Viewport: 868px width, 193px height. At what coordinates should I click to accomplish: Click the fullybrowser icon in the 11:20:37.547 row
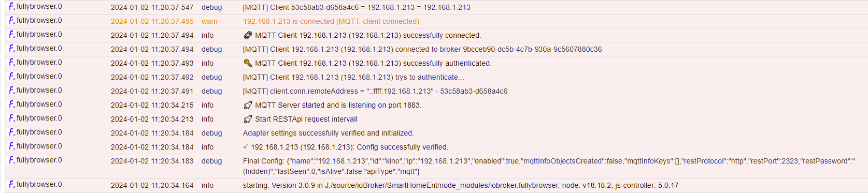click(11, 7)
